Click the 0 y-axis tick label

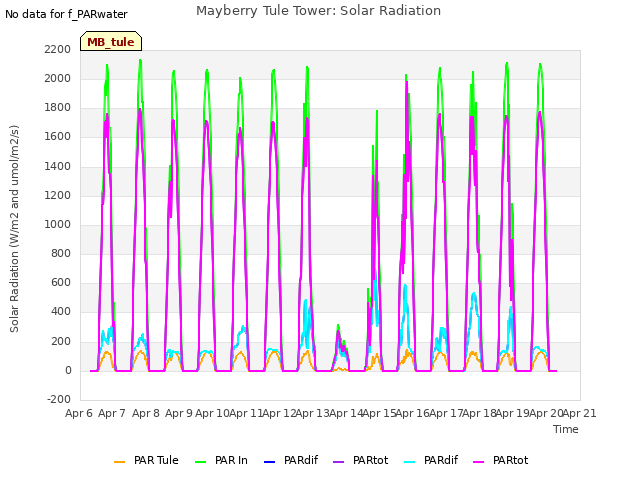click(x=68, y=371)
